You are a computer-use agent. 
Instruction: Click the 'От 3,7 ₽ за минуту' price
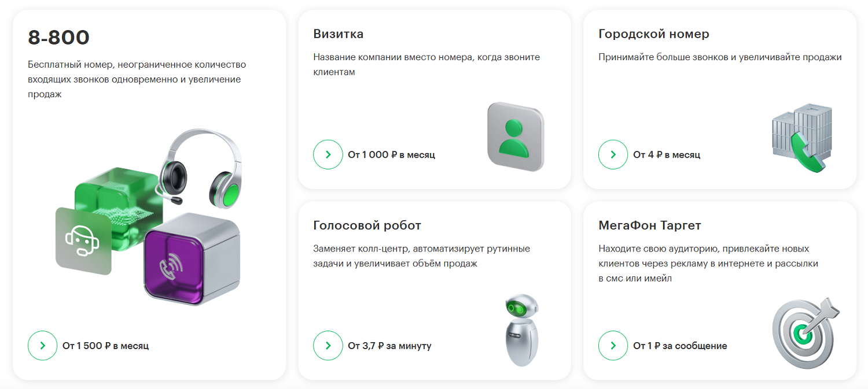[x=389, y=346]
